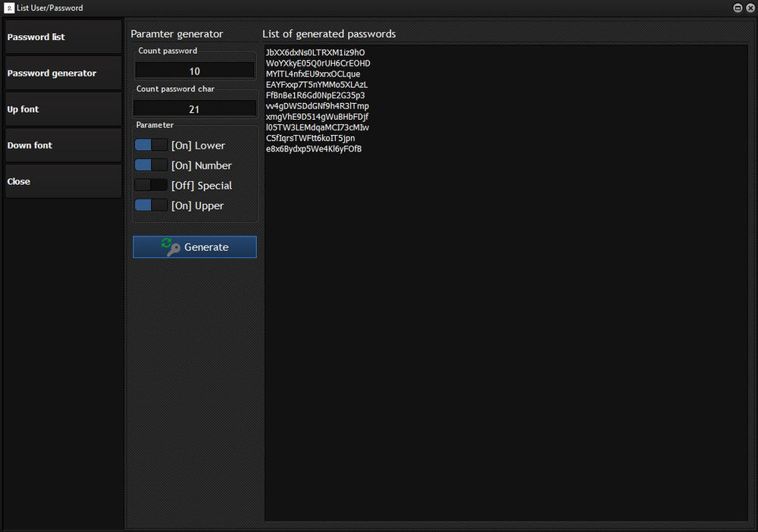This screenshot has width=758, height=532.
Task: Click the Down font button
Action: click(x=62, y=145)
